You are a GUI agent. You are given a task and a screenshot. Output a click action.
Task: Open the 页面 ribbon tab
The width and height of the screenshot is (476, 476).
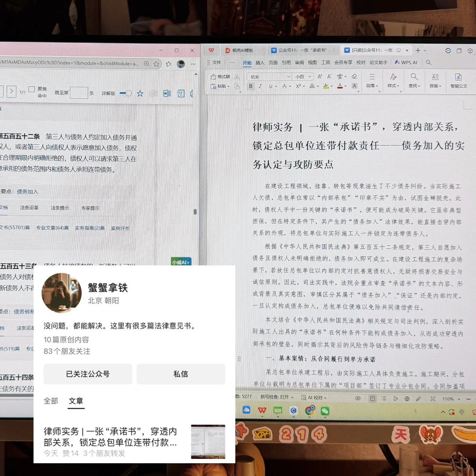point(273,63)
